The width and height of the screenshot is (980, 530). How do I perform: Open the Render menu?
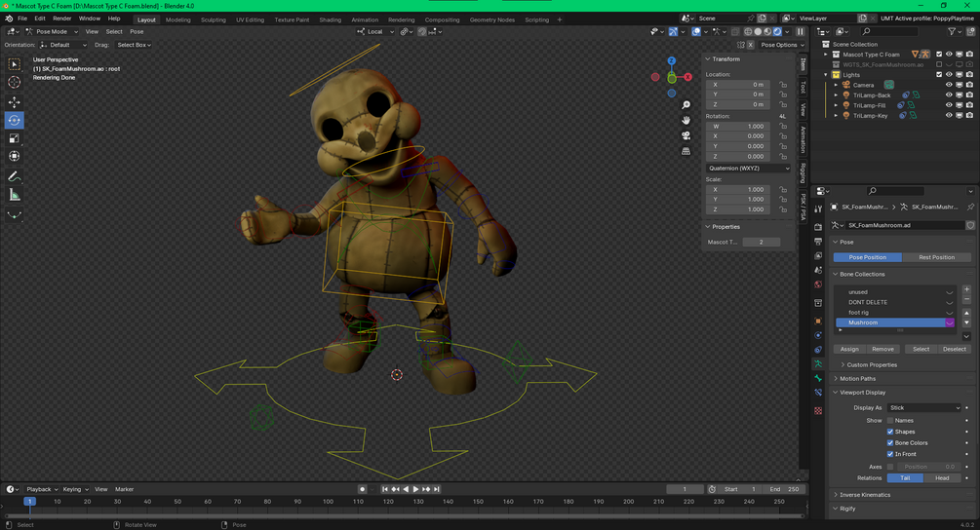pyautogui.click(x=61, y=19)
